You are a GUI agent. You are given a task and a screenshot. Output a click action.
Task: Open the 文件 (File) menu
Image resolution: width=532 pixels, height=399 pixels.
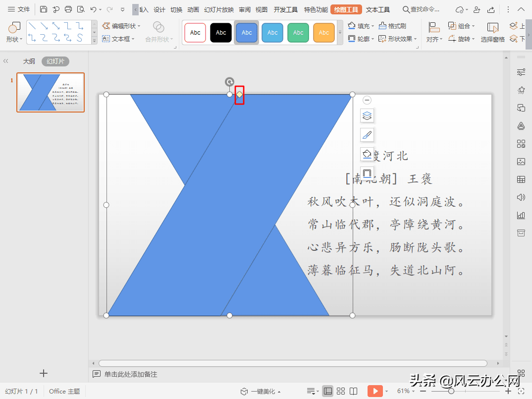[x=23, y=8]
